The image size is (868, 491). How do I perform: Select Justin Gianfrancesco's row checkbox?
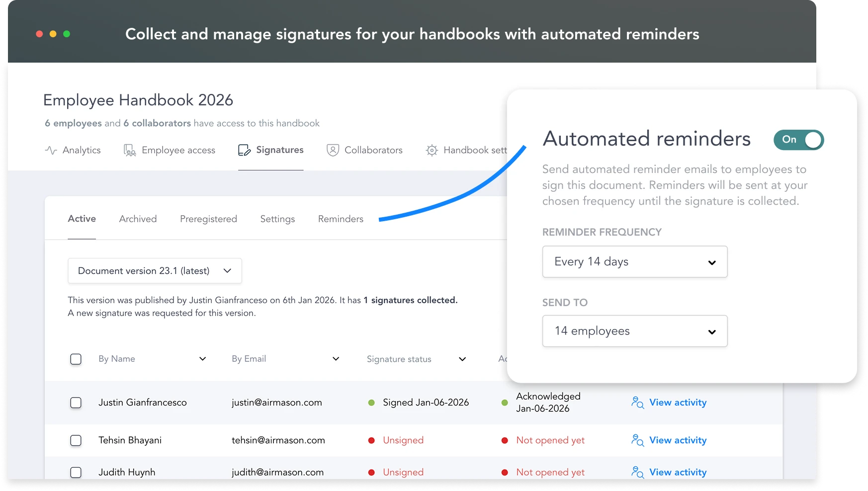pyautogui.click(x=76, y=403)
